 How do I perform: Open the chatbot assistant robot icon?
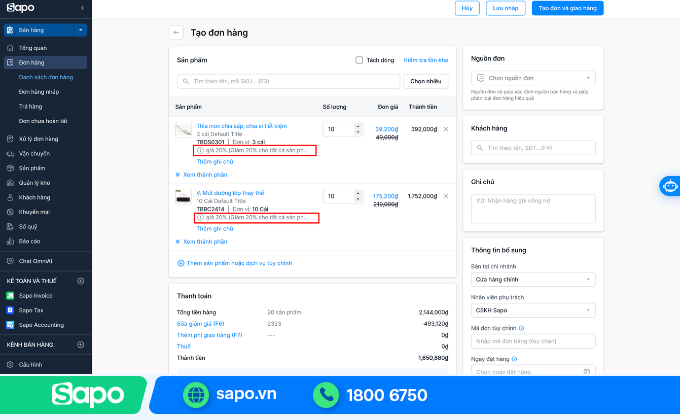click(670, 186)
